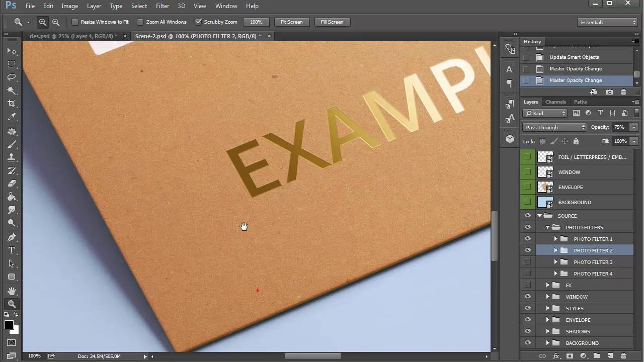Image resolution: width=644 pixels, height=362 pixels.
Task: Hide the SHADOWS group
Action: tap(528, 331)
